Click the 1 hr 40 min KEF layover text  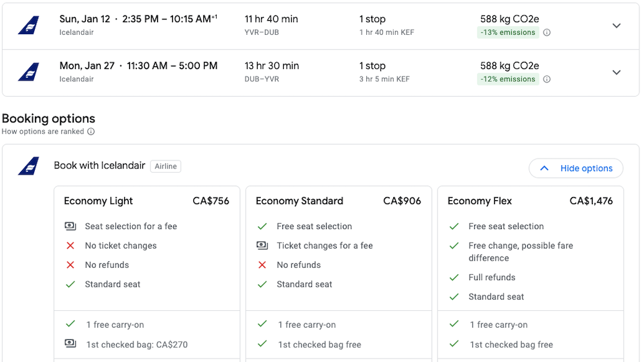click(x=386, y=32)
